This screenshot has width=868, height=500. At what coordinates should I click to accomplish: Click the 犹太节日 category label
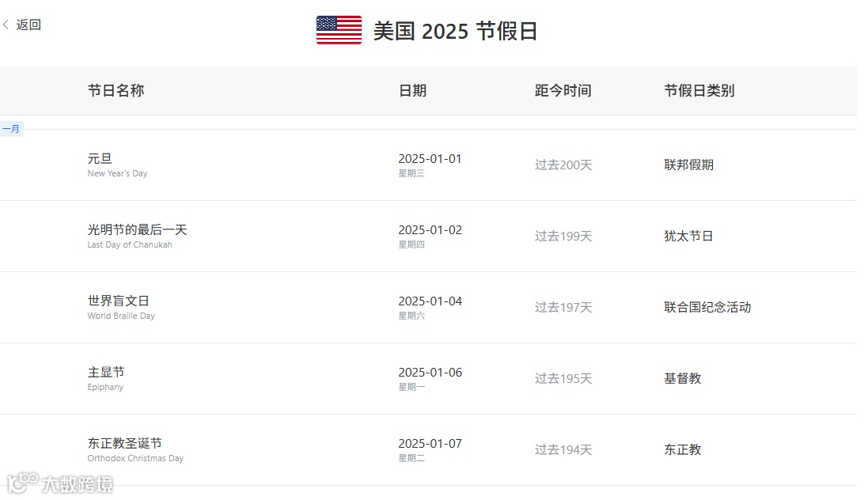pyautogui.click(x=688, y=237)
